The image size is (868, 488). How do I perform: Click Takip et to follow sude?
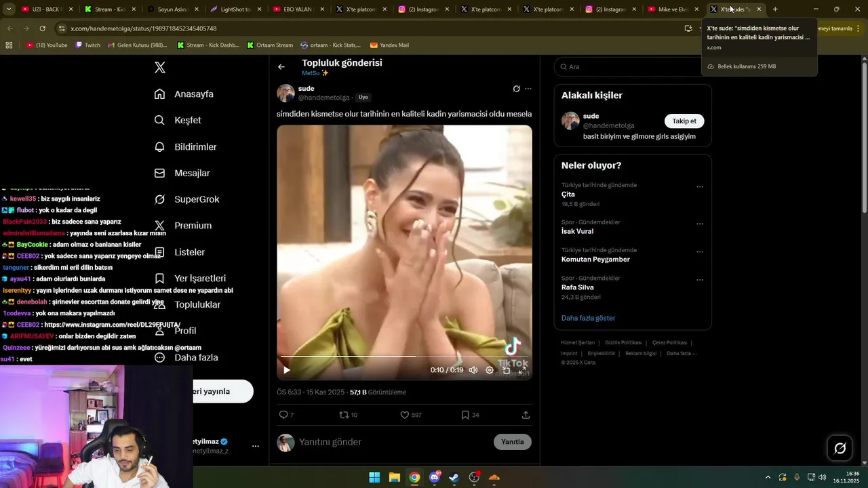click(684, 121)
